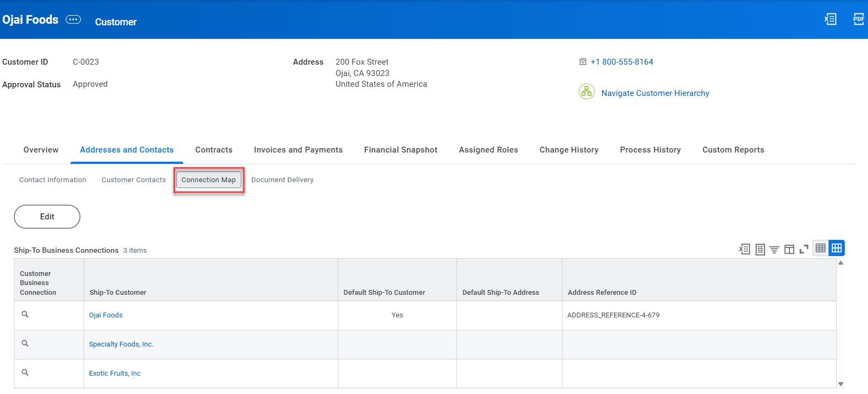
Task: Click Default Ship-To Customer column header
Action: pos(397,280)
